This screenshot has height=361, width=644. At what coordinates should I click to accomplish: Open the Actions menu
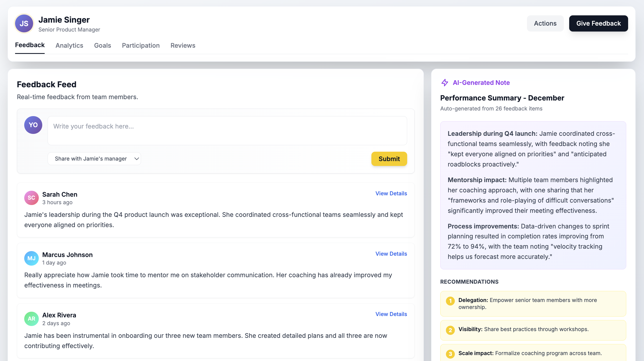click(545, 23)
